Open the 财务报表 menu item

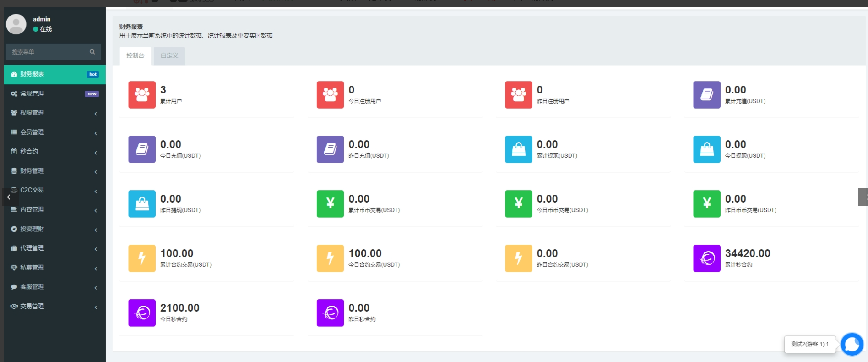(53, 74)
